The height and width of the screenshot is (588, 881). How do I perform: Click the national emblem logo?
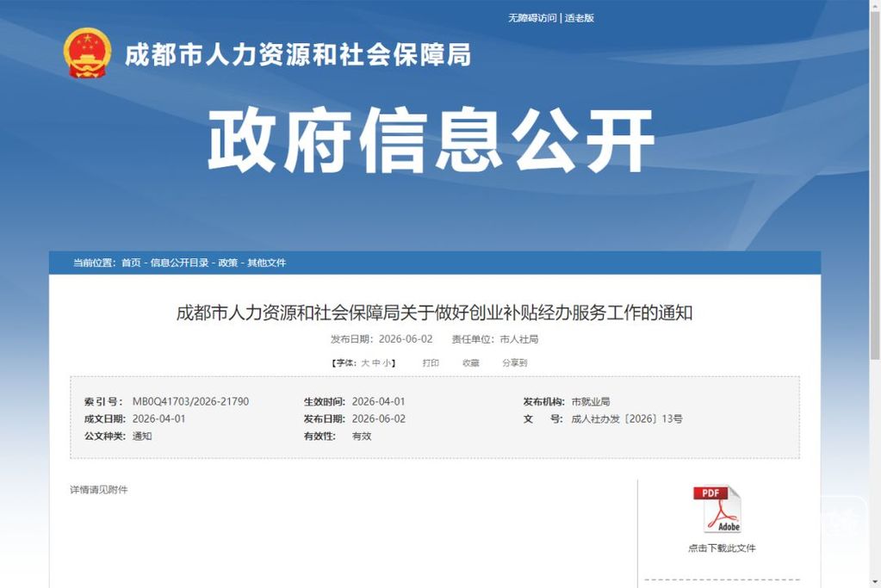[x=87, y=53]
